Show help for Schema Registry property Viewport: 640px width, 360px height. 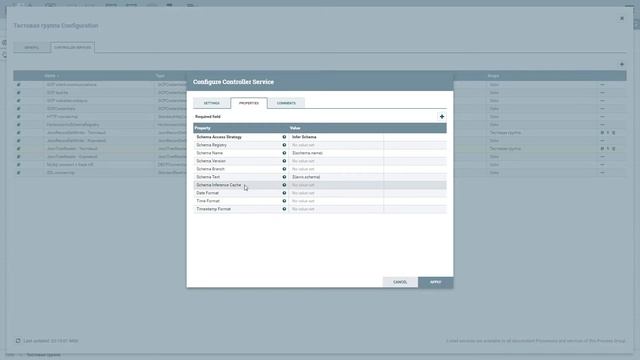[x=284, y=145]
